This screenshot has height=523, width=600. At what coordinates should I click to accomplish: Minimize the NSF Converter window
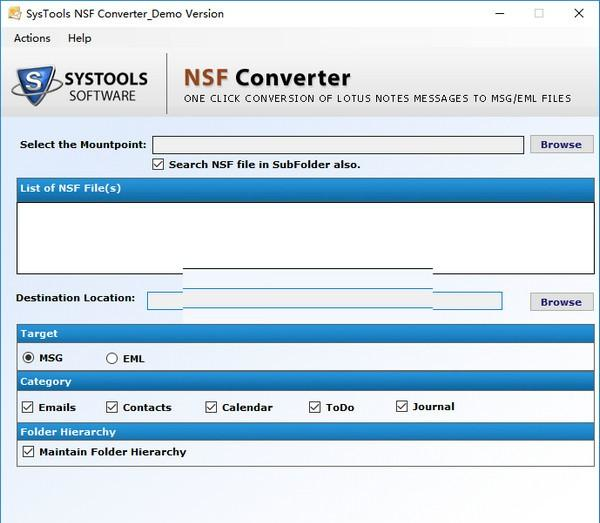pos(500,13)
